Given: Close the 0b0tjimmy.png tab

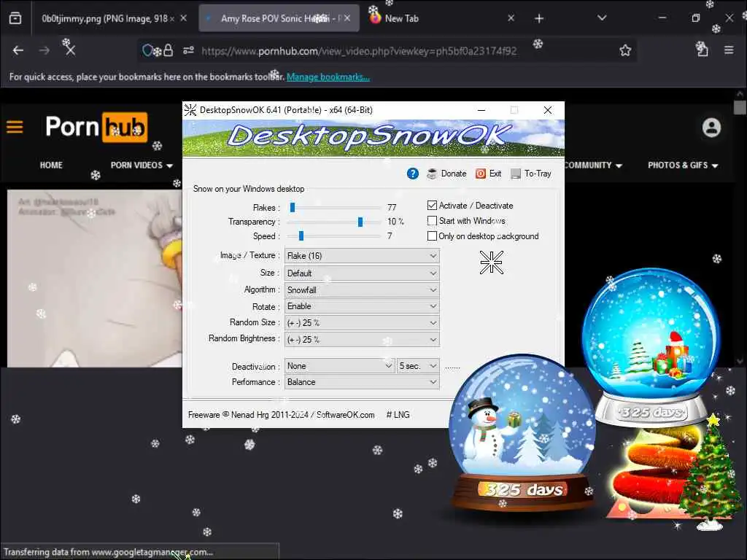Looking at the screenshot, I should tap(183, 18).
